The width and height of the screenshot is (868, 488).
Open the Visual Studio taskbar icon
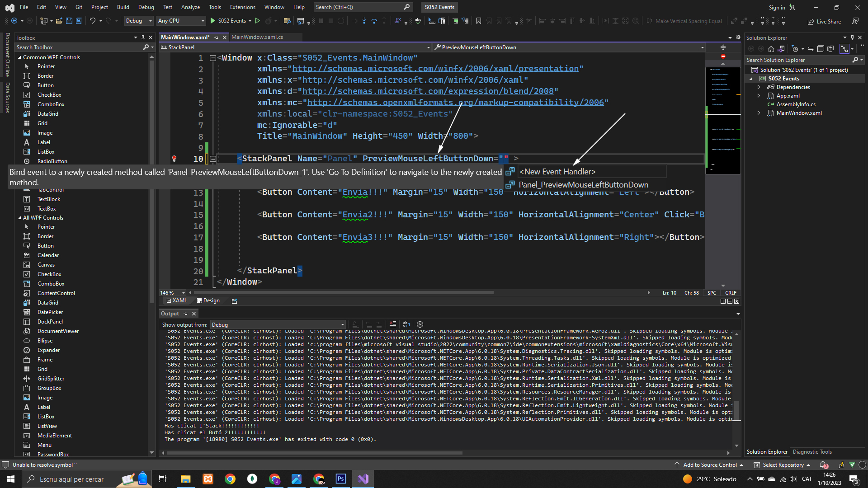tap(363, 479)
